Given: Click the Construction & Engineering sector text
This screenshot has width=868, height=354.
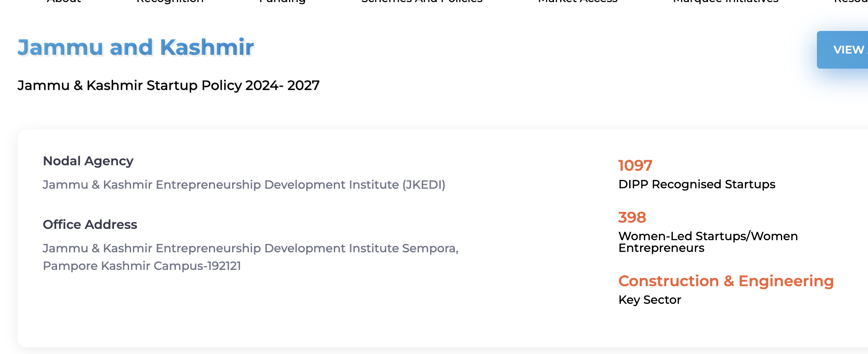Looking at the screenshot, I should [x=726, y=281].
